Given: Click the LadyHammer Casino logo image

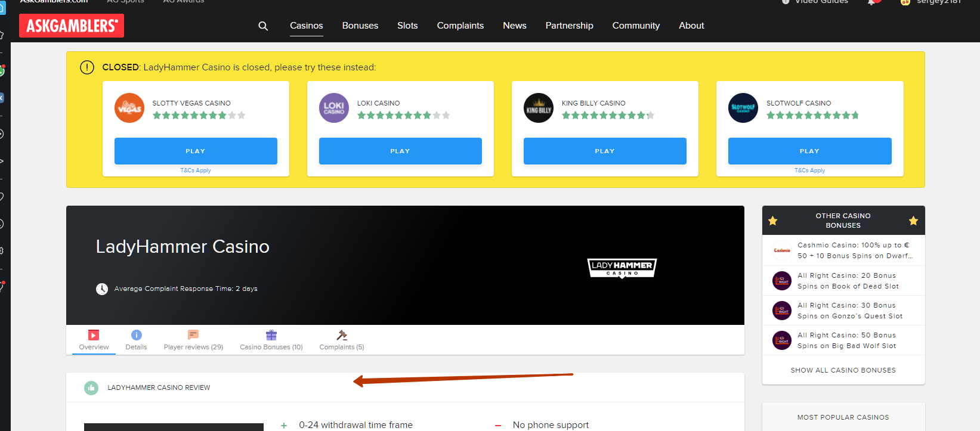Looking at the screenshot, I should pyautogui.click(x=622, y=268).
